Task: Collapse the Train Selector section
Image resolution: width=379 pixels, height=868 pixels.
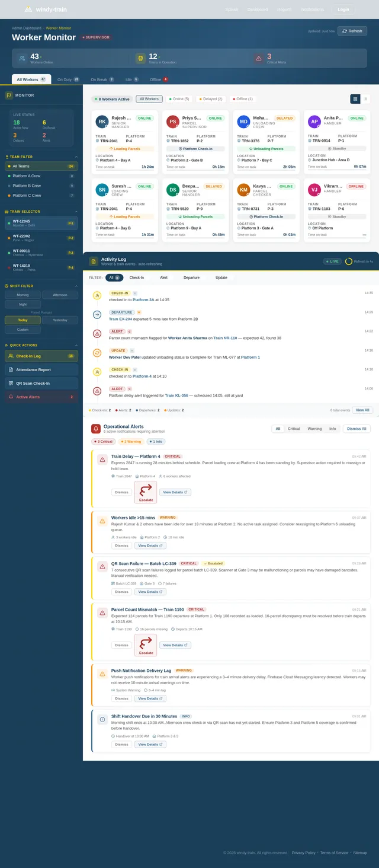Action: tap(76, 211)
